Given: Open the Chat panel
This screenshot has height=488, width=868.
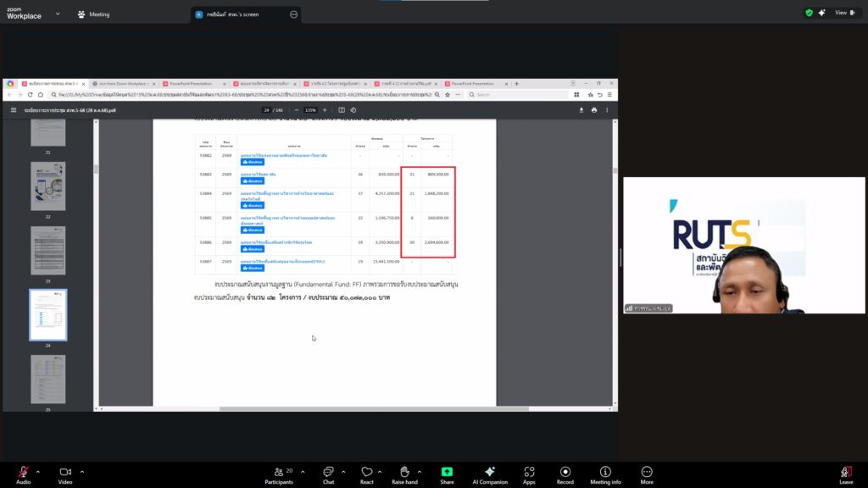Looking at the screenshot, I should pyautogui.click(x=328, y=472).
